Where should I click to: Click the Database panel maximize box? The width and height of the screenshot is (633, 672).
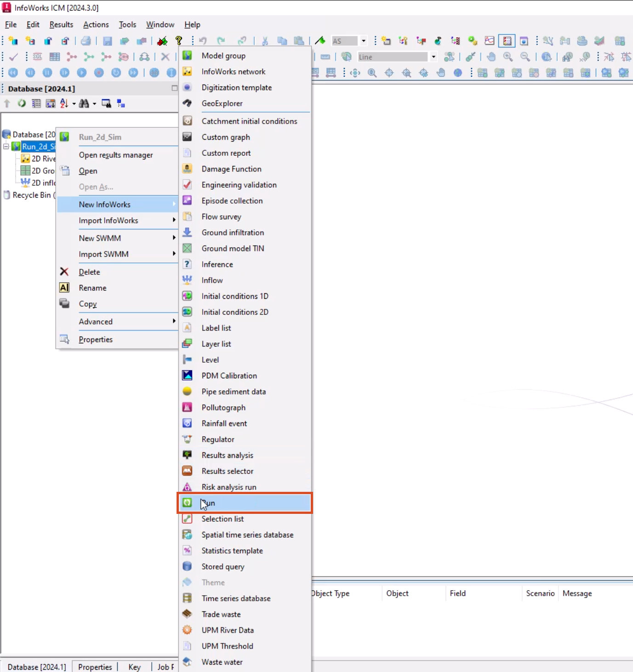click(x=174, y=88)
